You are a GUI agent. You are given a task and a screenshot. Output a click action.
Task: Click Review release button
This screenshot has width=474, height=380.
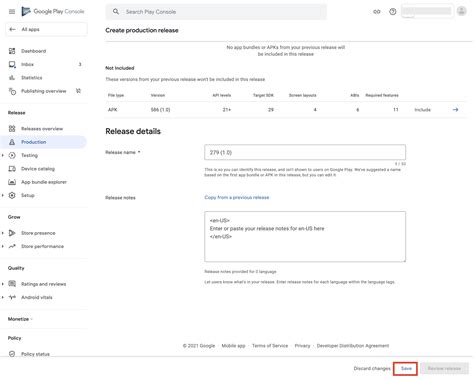(444, 368)
